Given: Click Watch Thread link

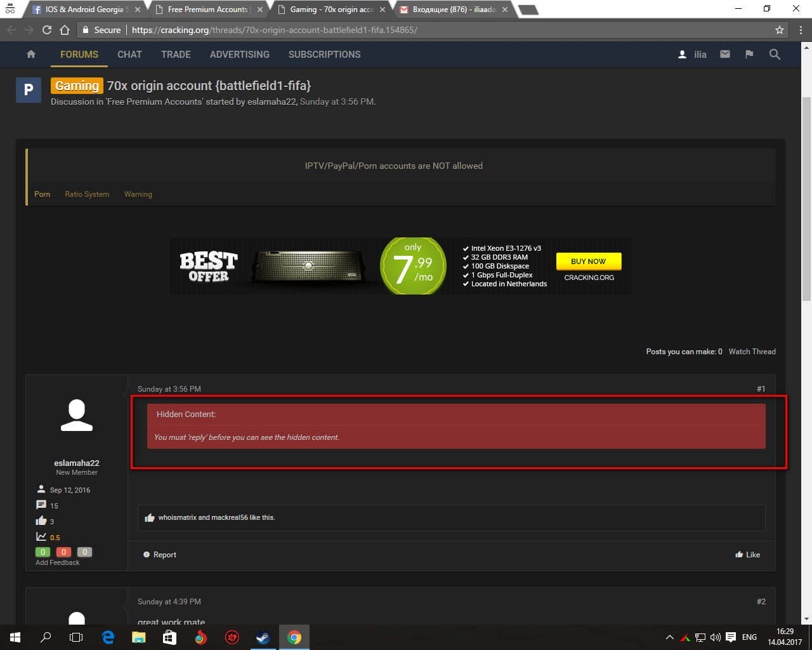Looking at the screenshot, I should 752,352.
